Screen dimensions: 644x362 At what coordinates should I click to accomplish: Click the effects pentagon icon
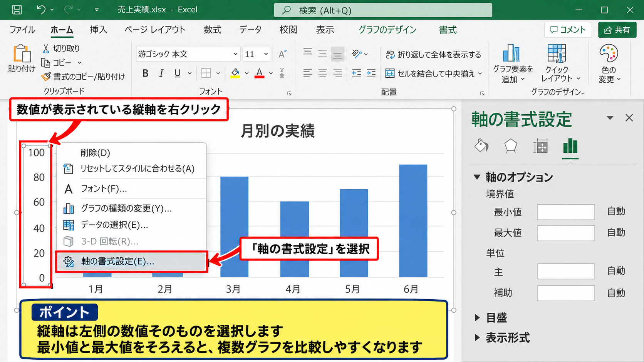click(x=511, y=146)
